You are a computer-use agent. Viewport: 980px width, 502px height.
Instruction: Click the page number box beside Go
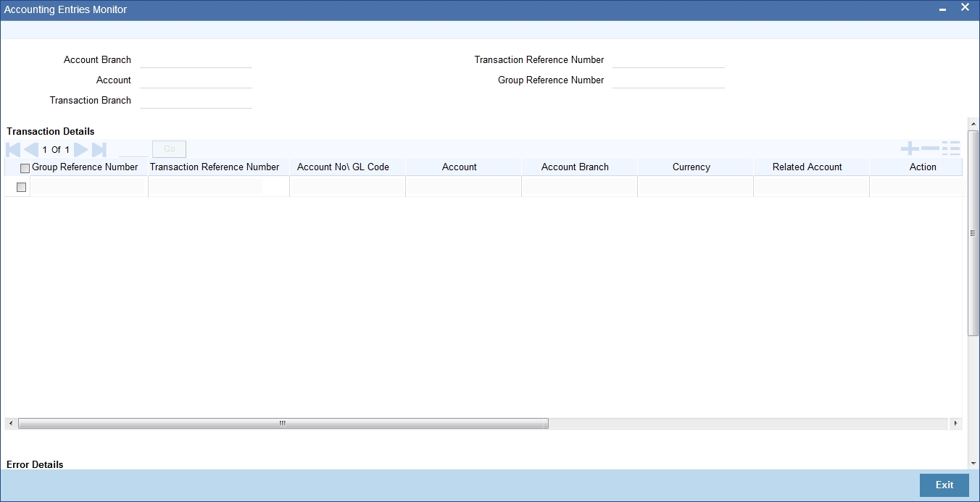133,149
